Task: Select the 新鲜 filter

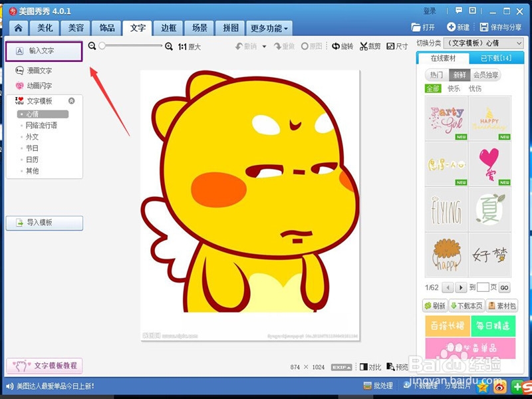Action: [x=460, y=75]
